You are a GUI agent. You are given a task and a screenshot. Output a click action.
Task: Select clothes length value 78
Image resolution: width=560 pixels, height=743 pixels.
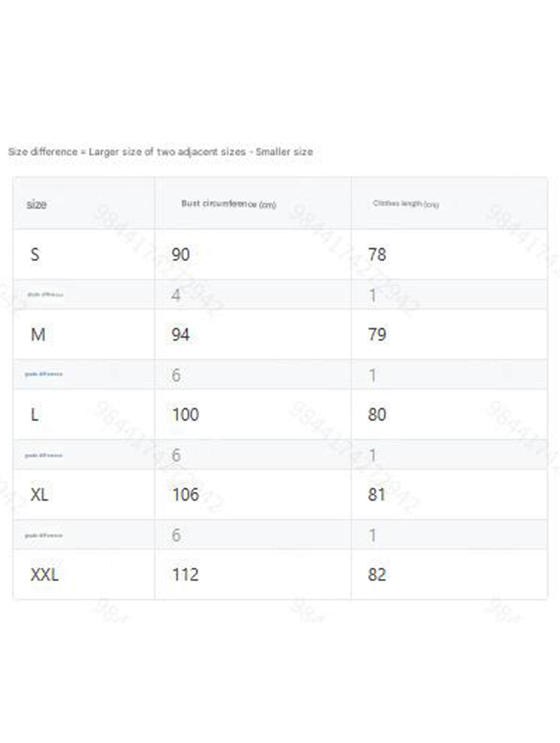(377, 254)
